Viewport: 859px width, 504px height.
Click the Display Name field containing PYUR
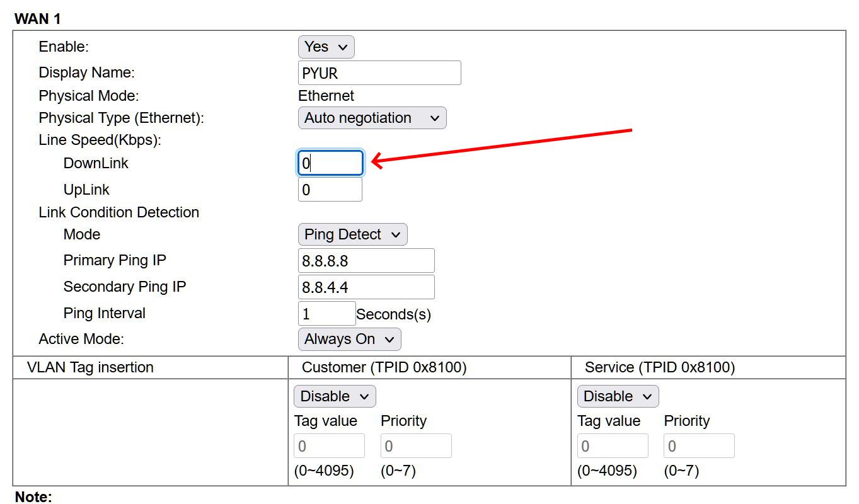379,73
